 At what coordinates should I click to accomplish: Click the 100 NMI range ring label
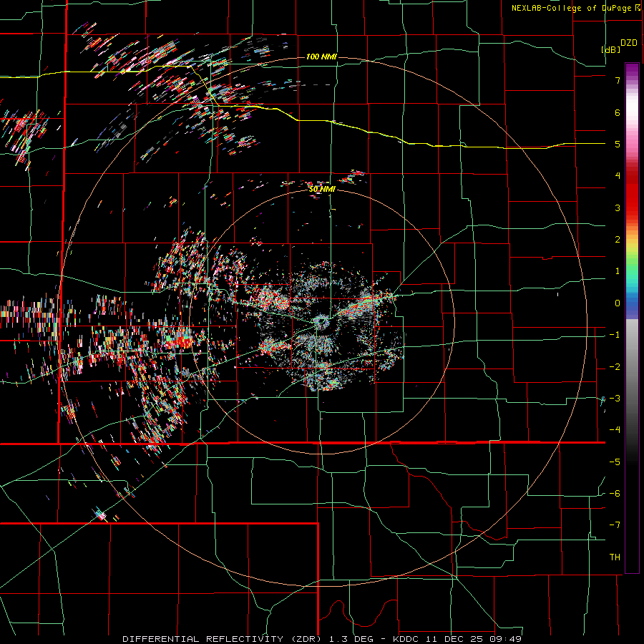321,57
